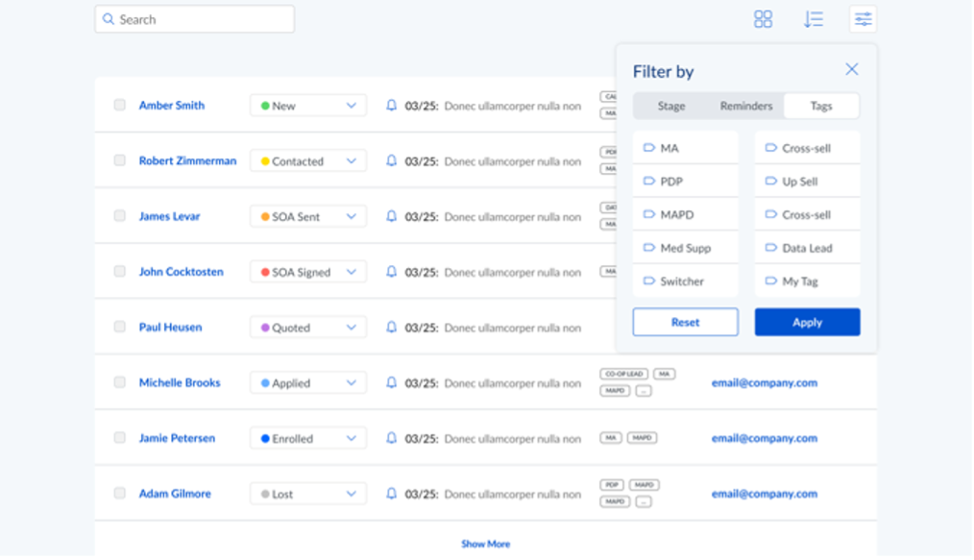Click the reminder bell beside Adam Gilmore
This screenshot has height=560, width=974.
tap(390, 493)
